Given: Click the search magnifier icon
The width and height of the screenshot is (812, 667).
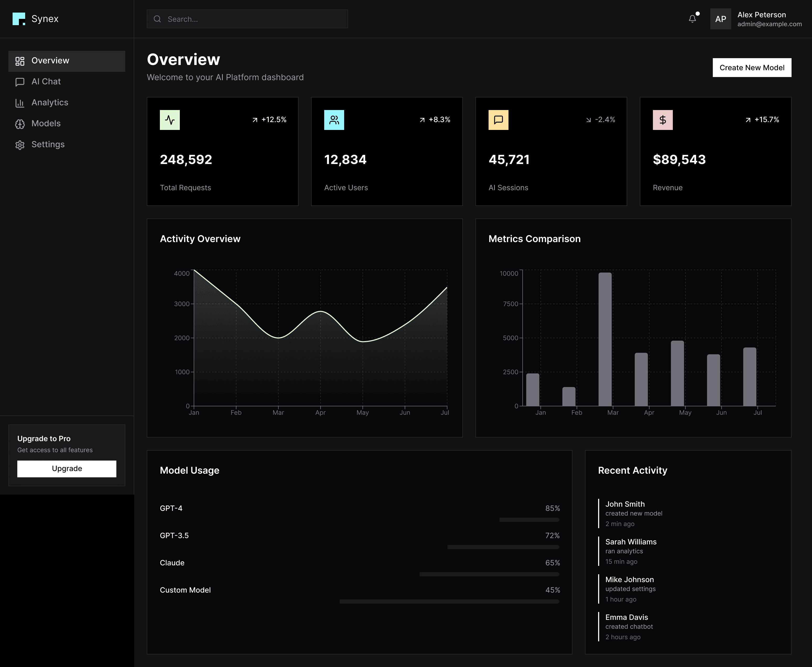Looking at the screenshot, I should pyautogui.click(x=157, y=19).
